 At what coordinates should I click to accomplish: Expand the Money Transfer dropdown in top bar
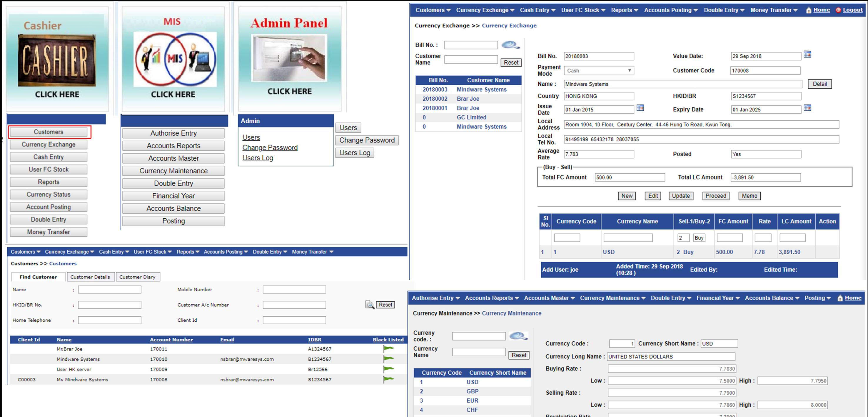pos(774,10)
